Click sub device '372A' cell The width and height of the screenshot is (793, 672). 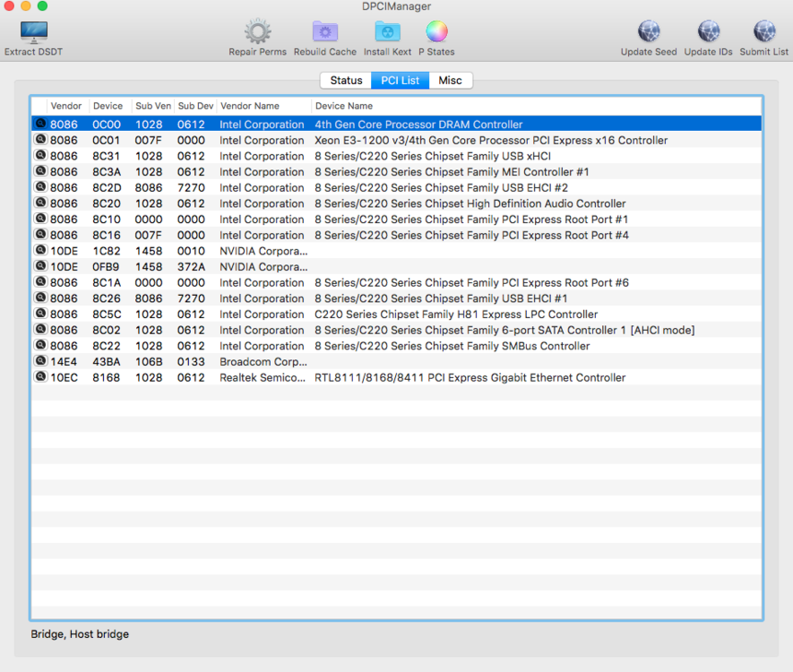coord(191,267)
